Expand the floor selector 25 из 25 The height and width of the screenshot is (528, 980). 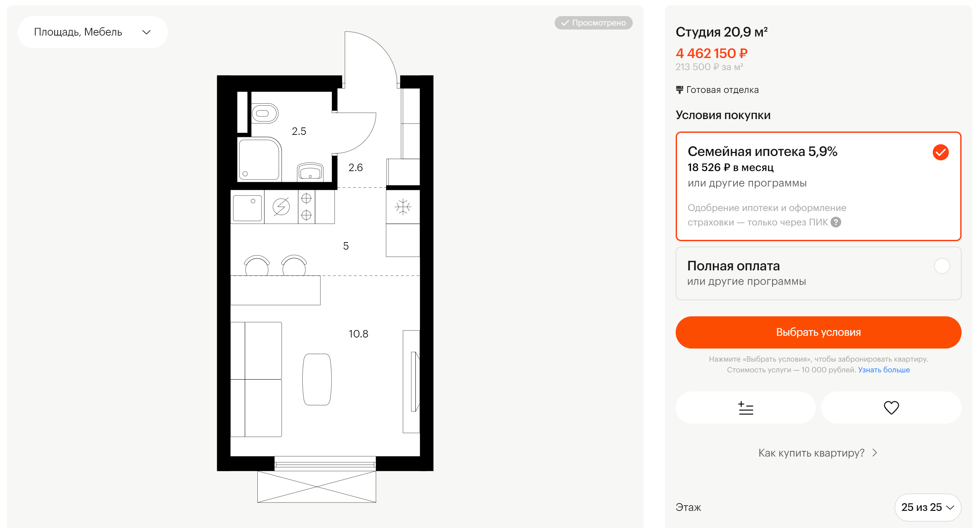click(x=927, y=507)
